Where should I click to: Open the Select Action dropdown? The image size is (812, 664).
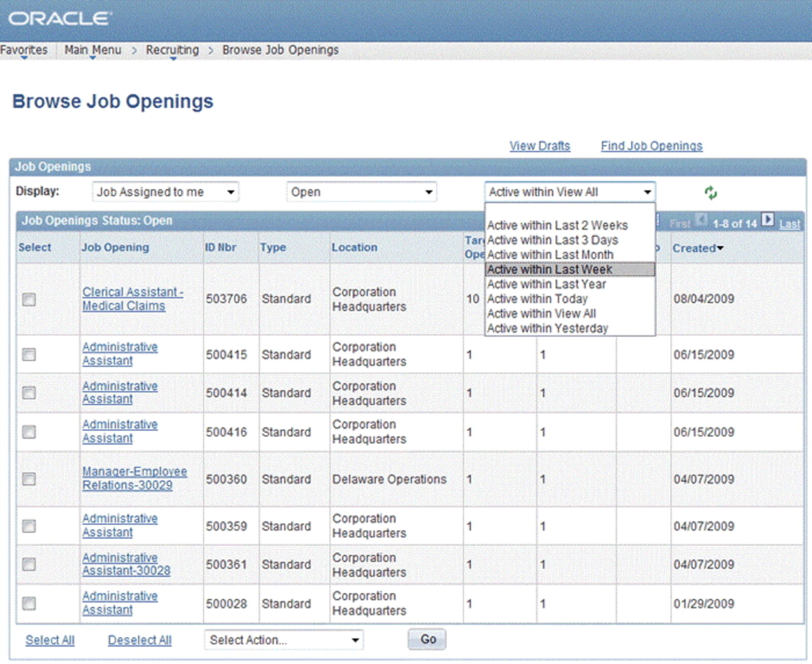pos(284,640)
